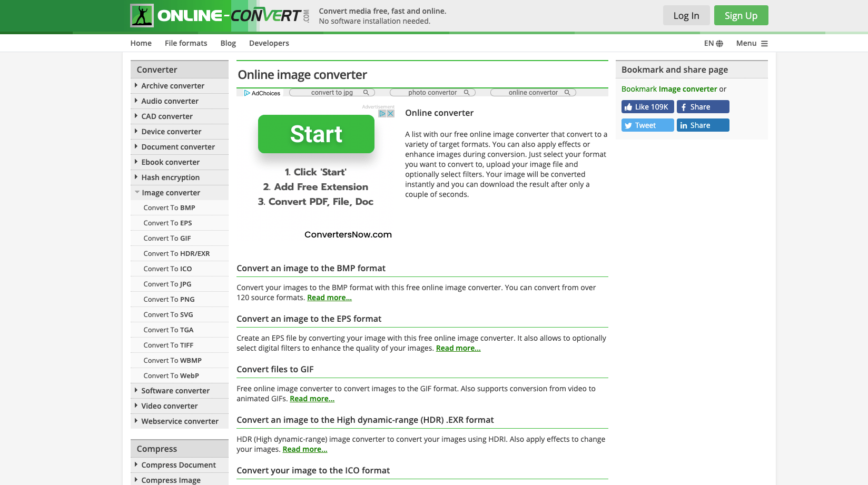Click the magnifier icon beside online convertor
This screenshot has width=868, height=485.
[x=568, y=92]
